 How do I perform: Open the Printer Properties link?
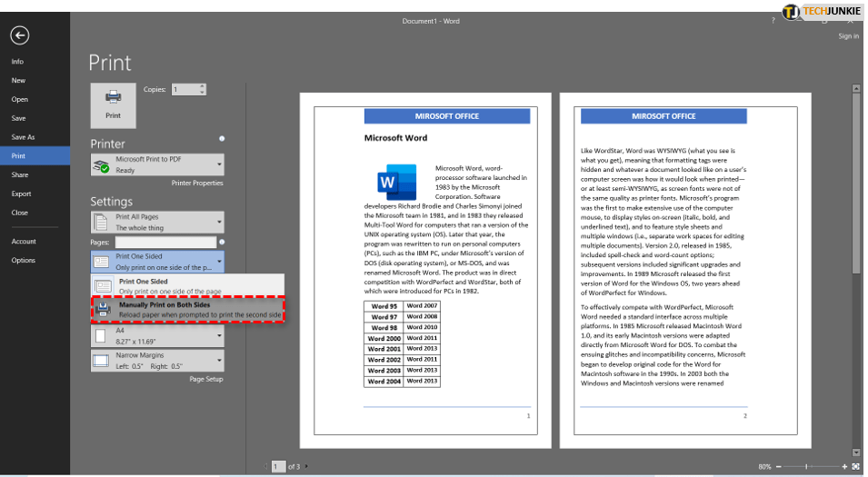[196, 184]
